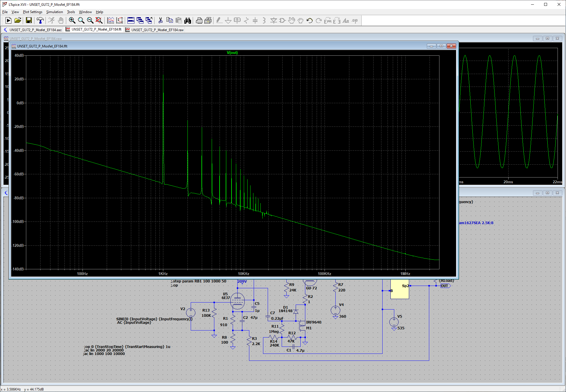
Task: Save using the floppy disk icon
Action: click(x=29, y=20)
